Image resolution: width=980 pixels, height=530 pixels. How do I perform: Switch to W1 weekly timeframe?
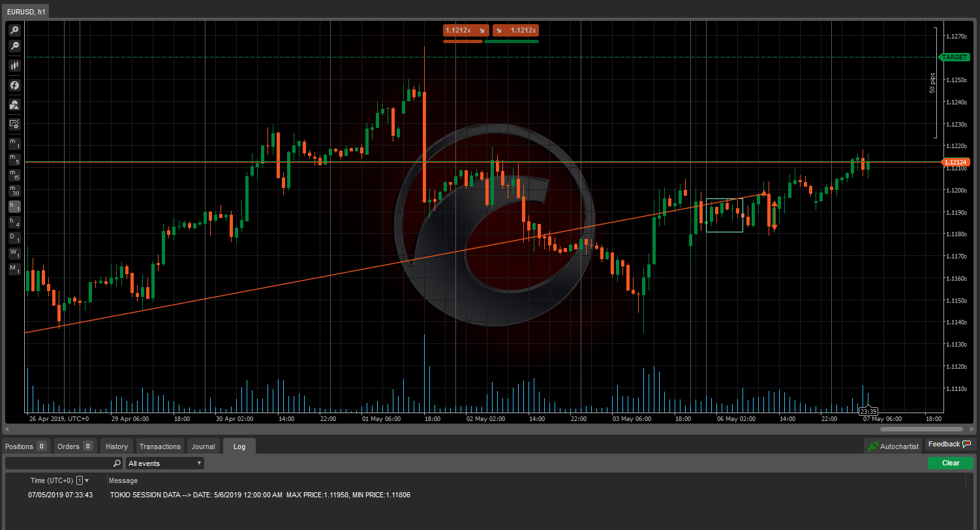[x=14, y=253]
